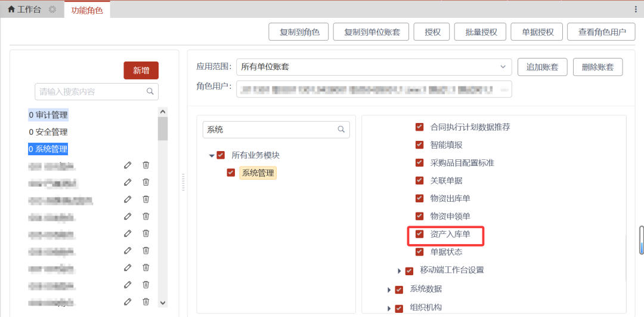Click the 追加账套 button
Screen dimensions: 644x317
point(543,67)
